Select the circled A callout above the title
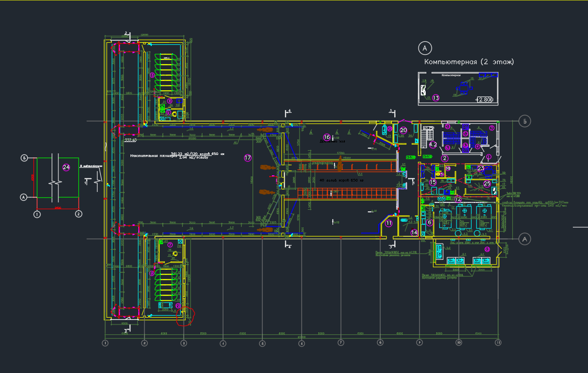 click(x=425, y=49)
